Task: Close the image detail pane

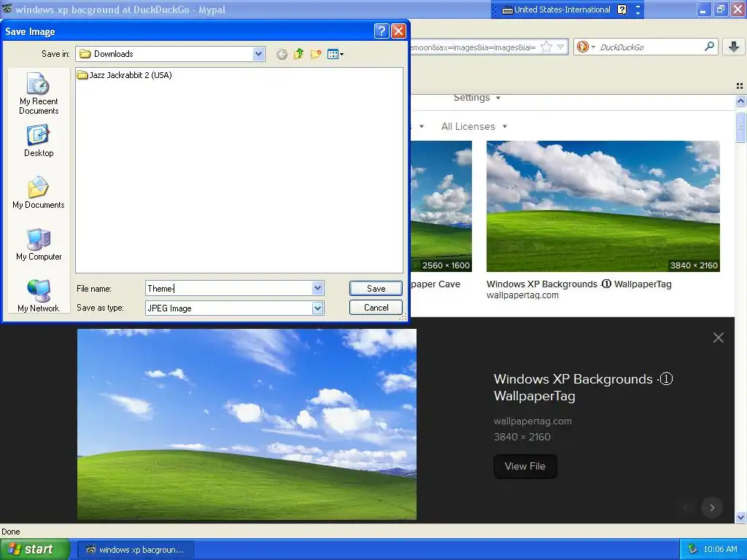Action: click(x=718, y=338)
